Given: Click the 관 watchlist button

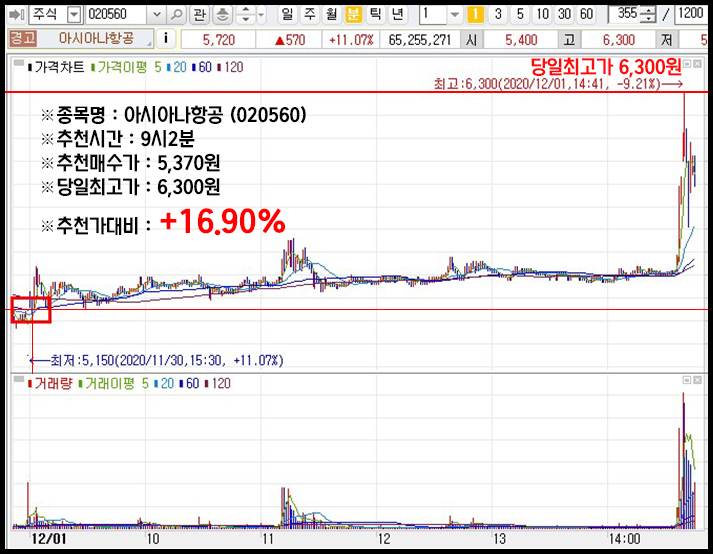Looking at the screenshot, I should (x=199, y=15).
